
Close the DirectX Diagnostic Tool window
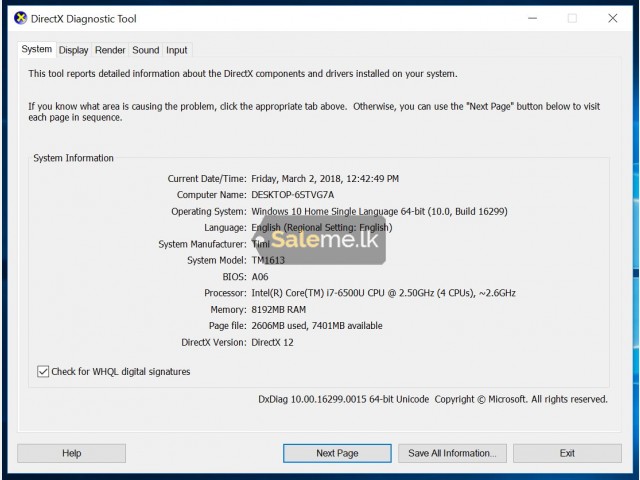coord(612,18)
